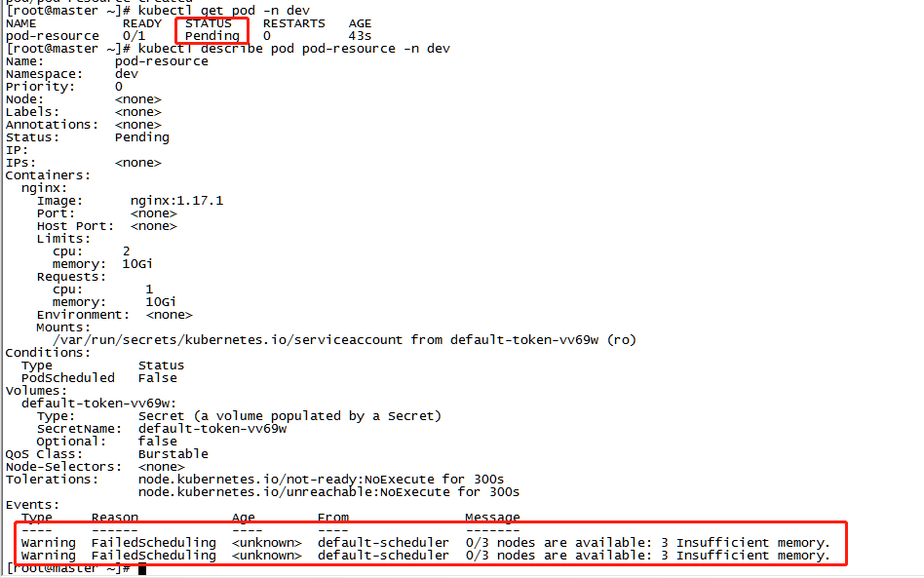Click the second FailedScheduling warning reason
This screenshot has width=924, height=578.
click(x=154, y=556)
